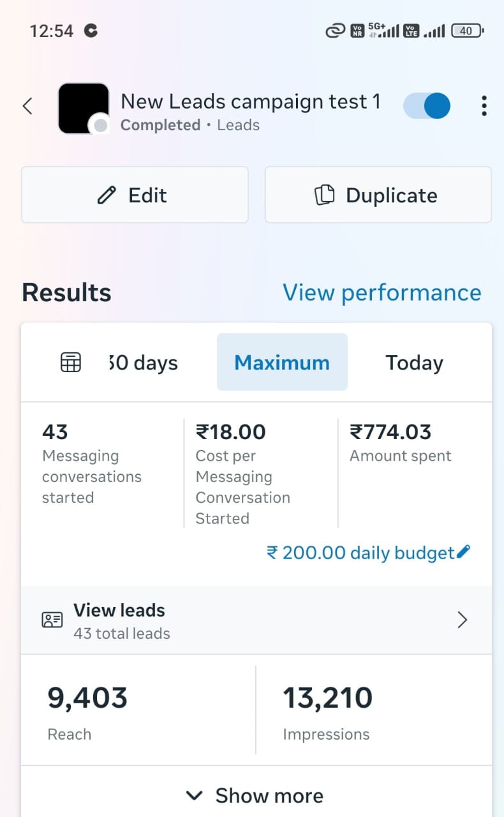The width and height of the screenshot is (504, 817).
Task: Tap the calendar date range icon
Action: pyautogui.click(x=70, y=363)
